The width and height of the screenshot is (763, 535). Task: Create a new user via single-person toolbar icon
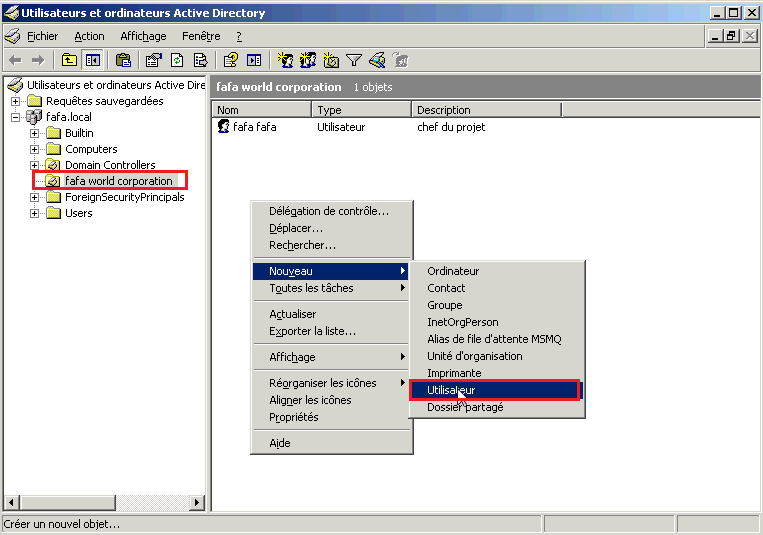click(x=285, y=60)
